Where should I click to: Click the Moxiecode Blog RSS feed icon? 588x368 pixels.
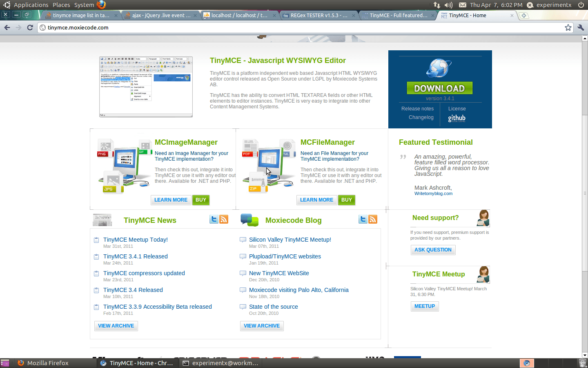[373, 219]
